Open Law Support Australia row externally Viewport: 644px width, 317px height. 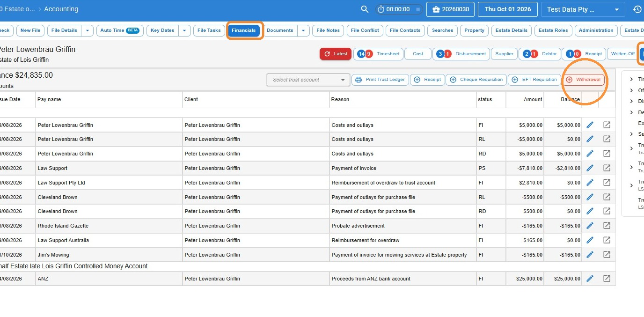[607, 240]
